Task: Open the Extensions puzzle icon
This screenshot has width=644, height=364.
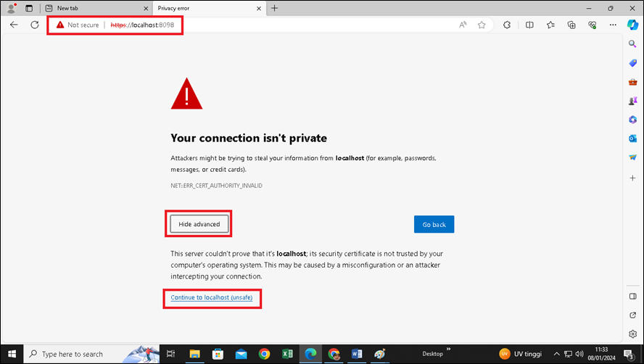Action: click(x=507, y=25)
